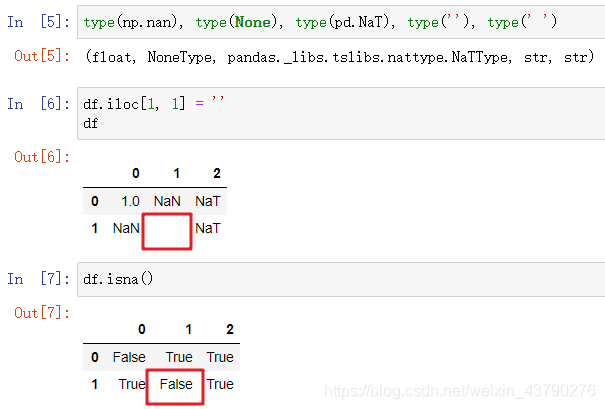Screen dimensions: 605x409
Task: Click the empty red-outlined cell in Out[6] table
Action: pos(167,231)
